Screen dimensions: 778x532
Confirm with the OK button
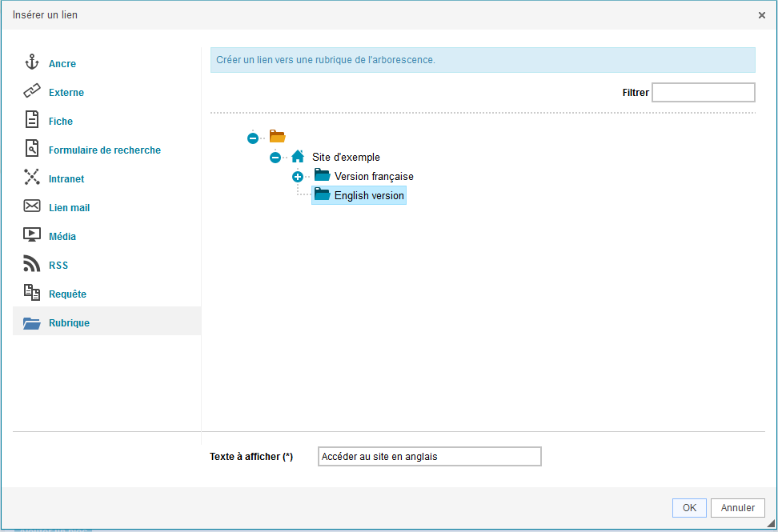(689, 508)
